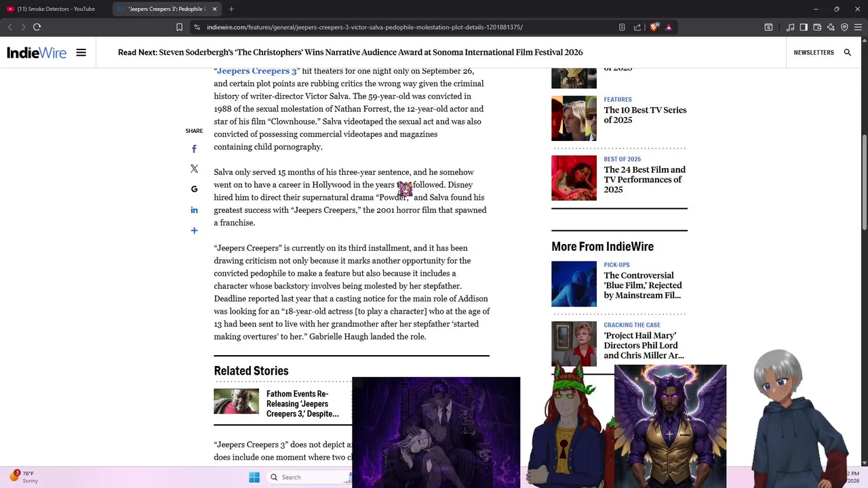Viewport: 868px width, 488px height.
Task: Open 'The 24 Best Film and TV Performances' headline
Action: pyautogui.click(x=645, y=180)
